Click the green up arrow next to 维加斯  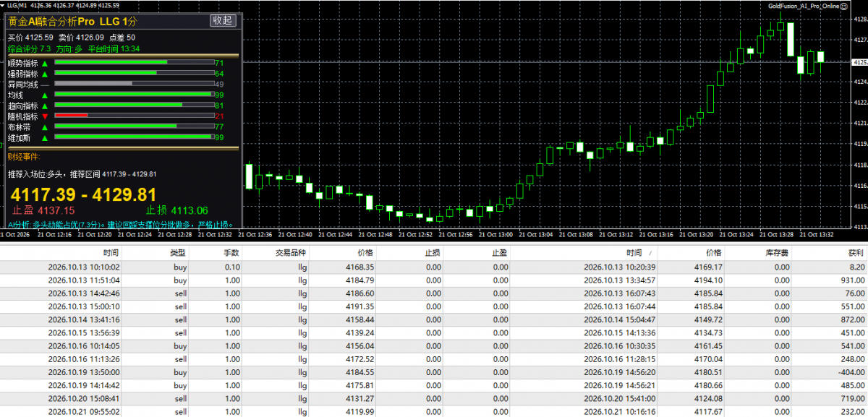point(45,137)
